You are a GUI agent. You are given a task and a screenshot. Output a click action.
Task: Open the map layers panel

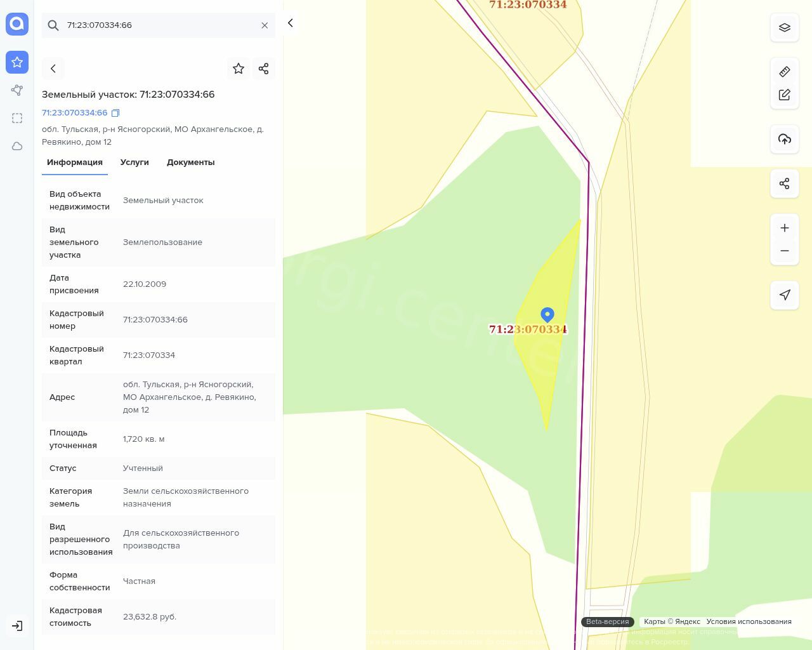[785, 27]
